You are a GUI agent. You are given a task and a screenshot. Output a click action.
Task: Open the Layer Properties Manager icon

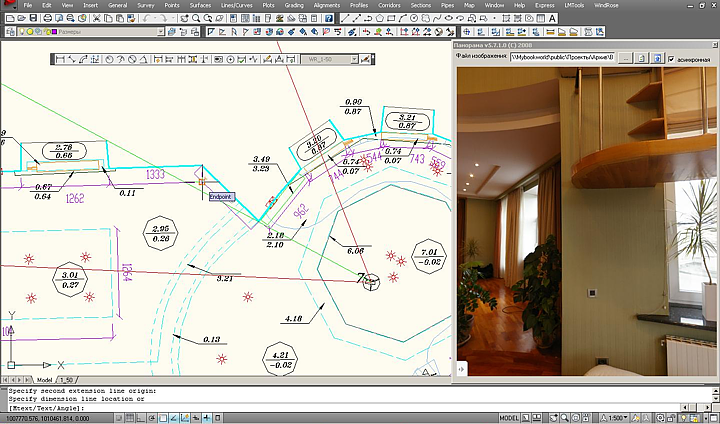coord(10,32)
